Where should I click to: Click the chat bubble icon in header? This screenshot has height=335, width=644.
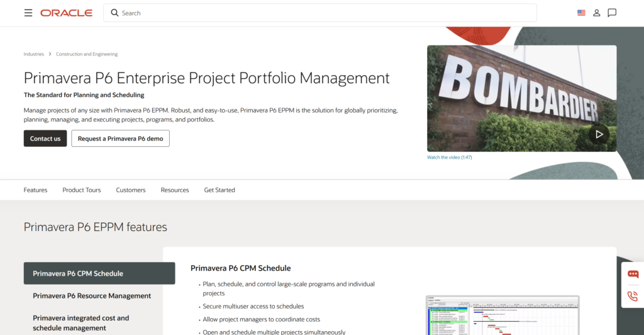[x=612, y=13]
